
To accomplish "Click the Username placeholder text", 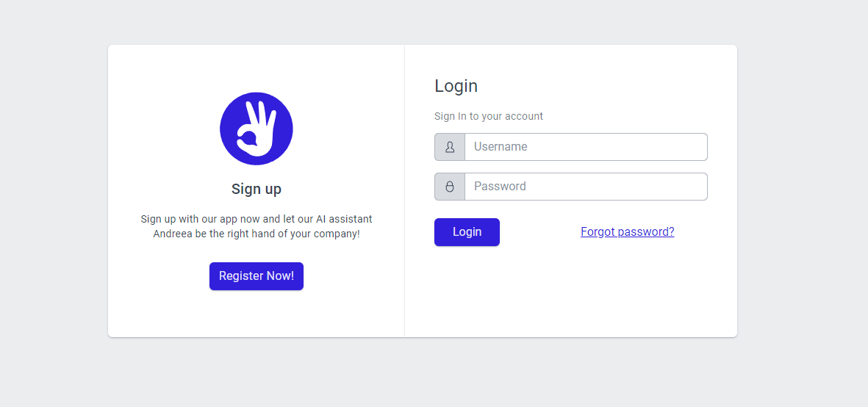I will pos(501,146).
